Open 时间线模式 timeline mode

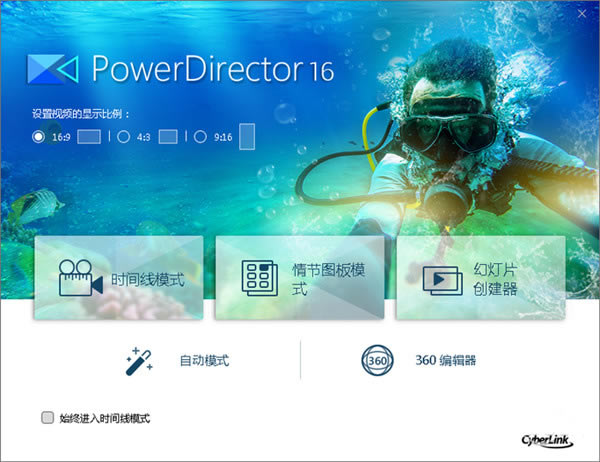click(118, 278)
